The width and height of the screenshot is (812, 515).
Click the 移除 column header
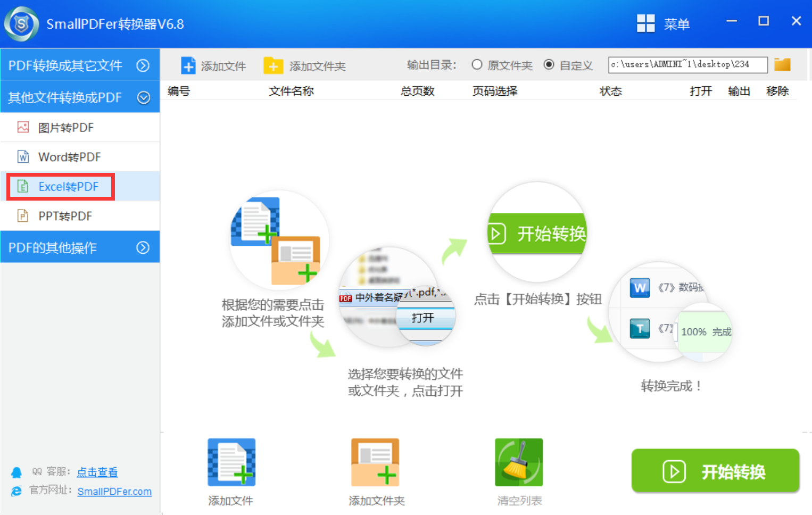pyautogui.click(x=777, y=91)
